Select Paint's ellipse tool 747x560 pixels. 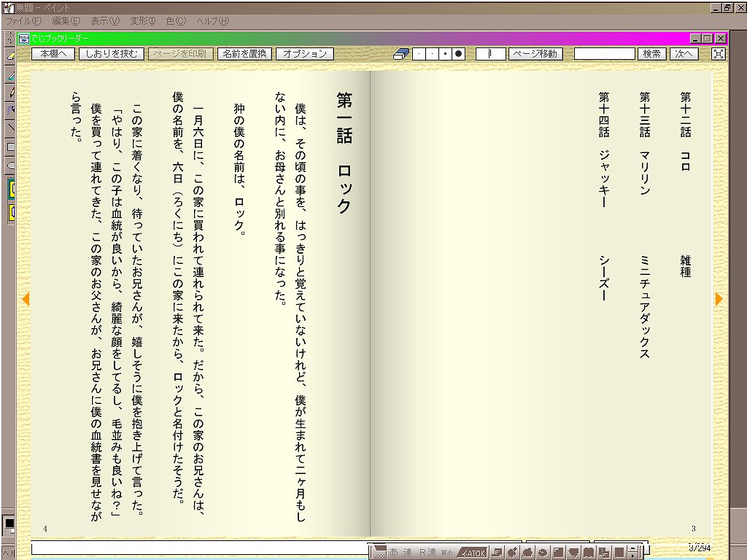pos(9,165)
